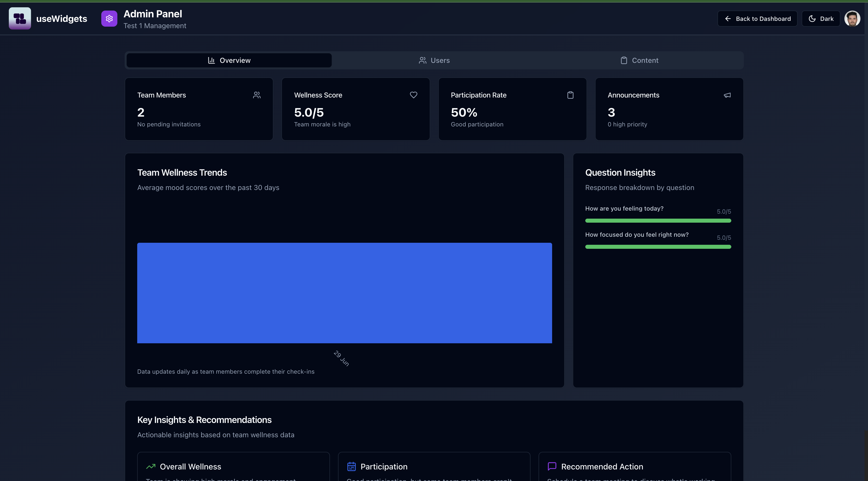Click the useWidgets brand name link
Image resolution: width=868 pixels, height=481 pixels.
click(x=62, y=19)
